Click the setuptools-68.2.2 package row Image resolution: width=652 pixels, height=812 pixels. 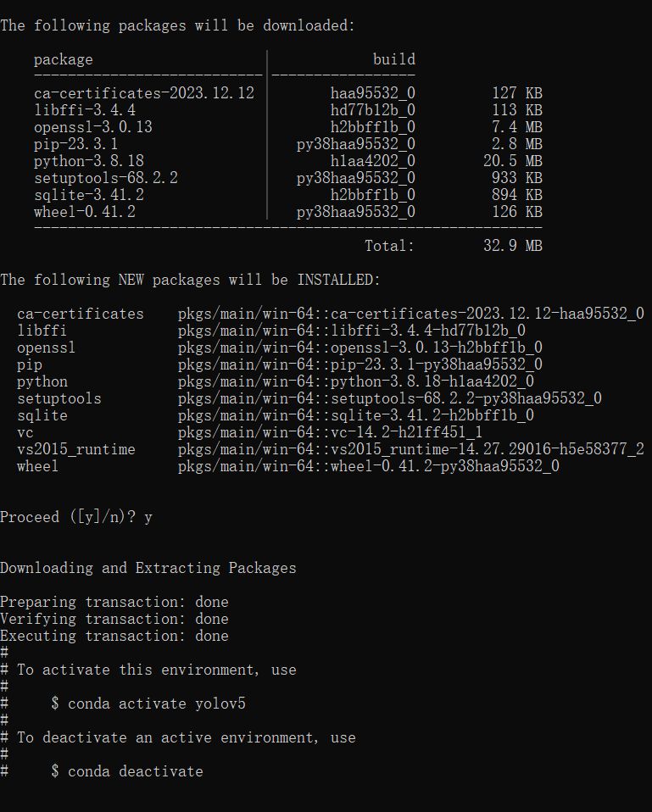pyautogui.click(x=288, y=178)
